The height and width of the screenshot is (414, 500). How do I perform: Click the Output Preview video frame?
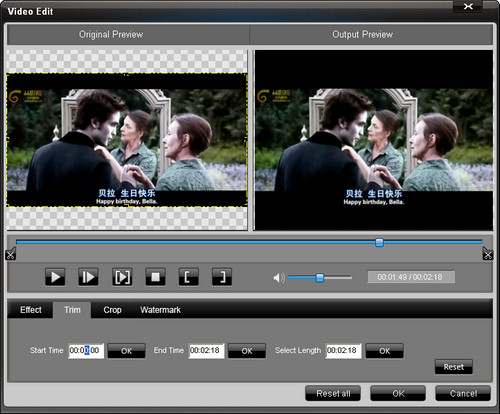(x=373, y=140)
